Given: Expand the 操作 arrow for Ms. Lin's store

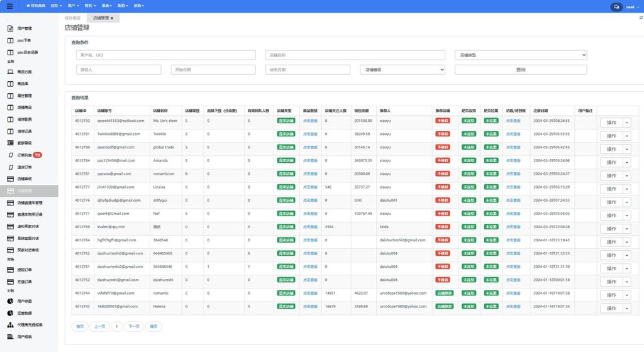Looking at the screenshot, I should [x=626, y=123].
